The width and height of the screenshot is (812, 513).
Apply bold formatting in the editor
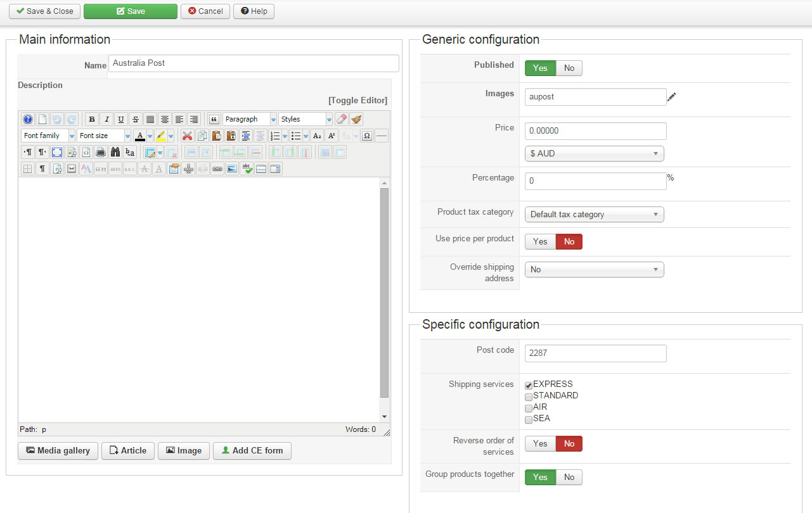click(x=92, y=119)
